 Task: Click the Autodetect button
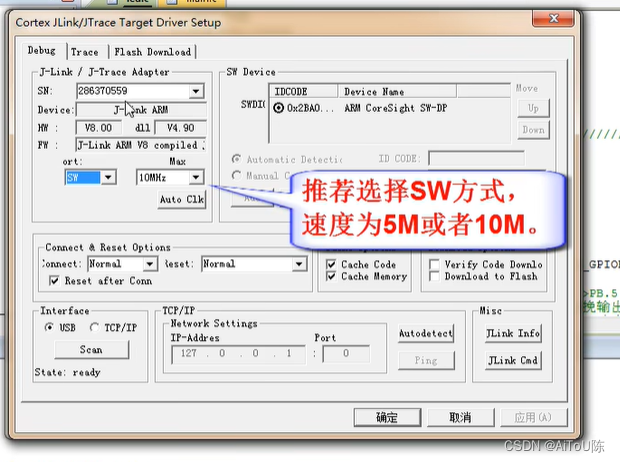point(426,333)
